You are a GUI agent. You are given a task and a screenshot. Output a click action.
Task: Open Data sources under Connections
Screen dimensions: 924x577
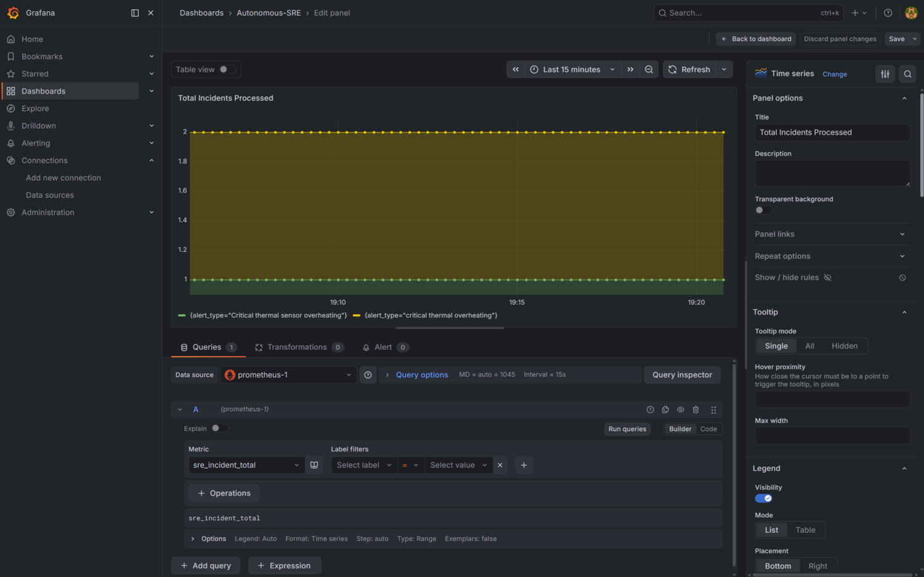tap(50, 195)
